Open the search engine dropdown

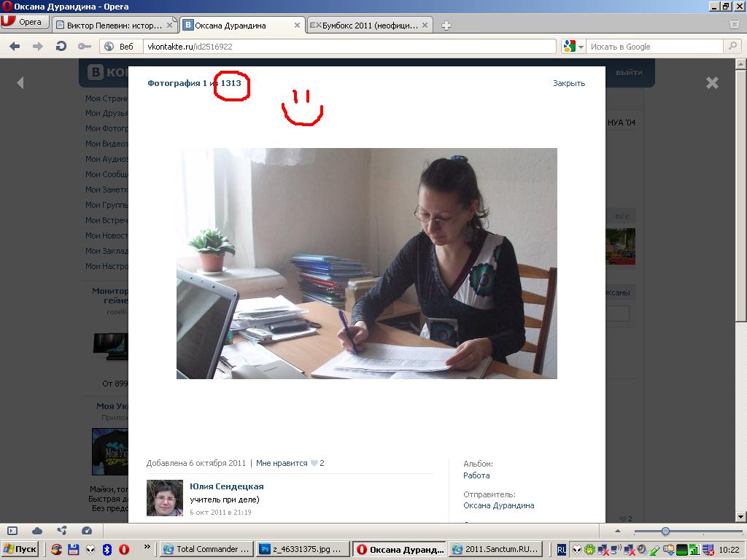pos(573,46)
